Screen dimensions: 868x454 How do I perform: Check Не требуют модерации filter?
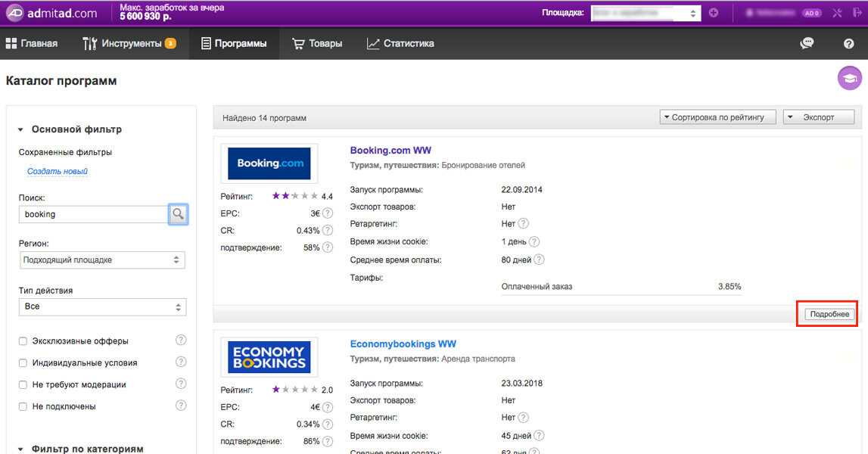(23, 384)
